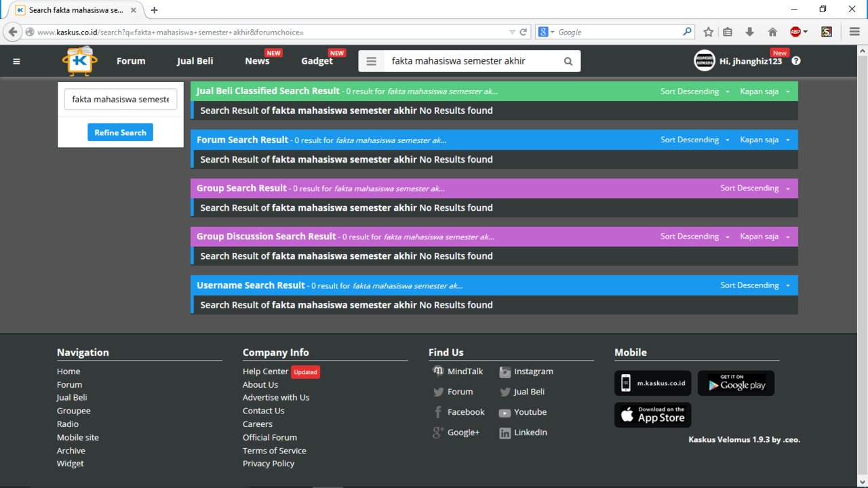Open Official Forum footer link
This screenshot has height=488, width=868.
tap(270, 437)
